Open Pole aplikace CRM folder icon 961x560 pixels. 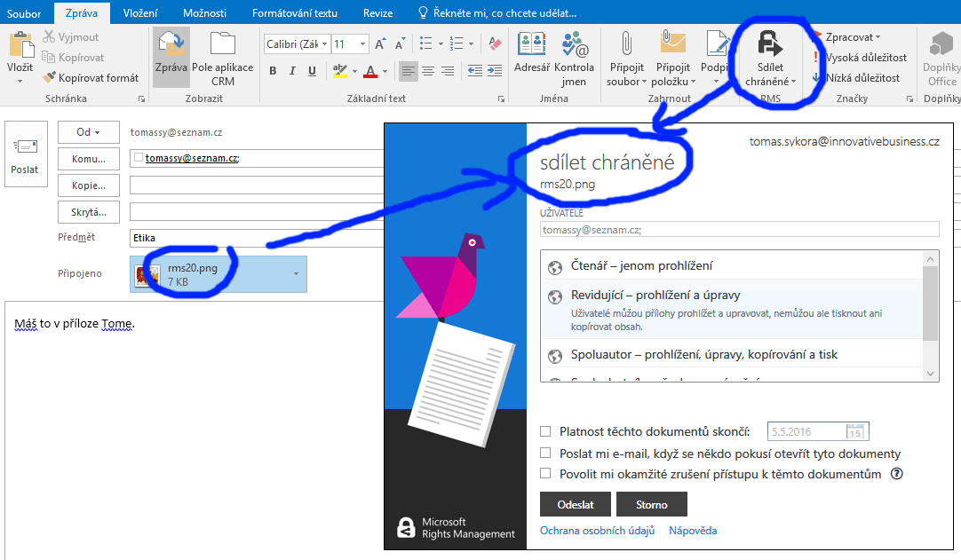tap(222, 44)
